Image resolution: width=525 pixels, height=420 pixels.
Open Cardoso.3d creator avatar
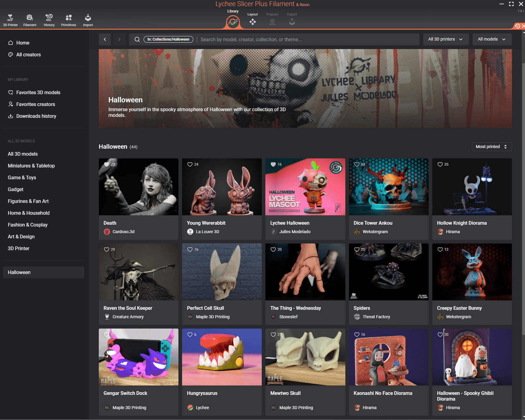(107, 232)
